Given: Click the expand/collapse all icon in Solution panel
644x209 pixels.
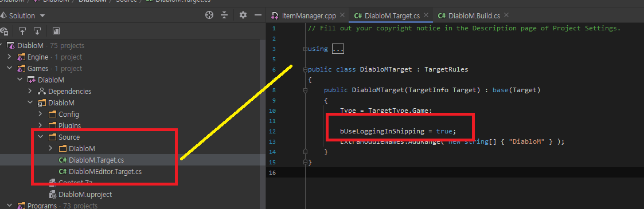Looking at the screenshot, I should coord(224,15).
